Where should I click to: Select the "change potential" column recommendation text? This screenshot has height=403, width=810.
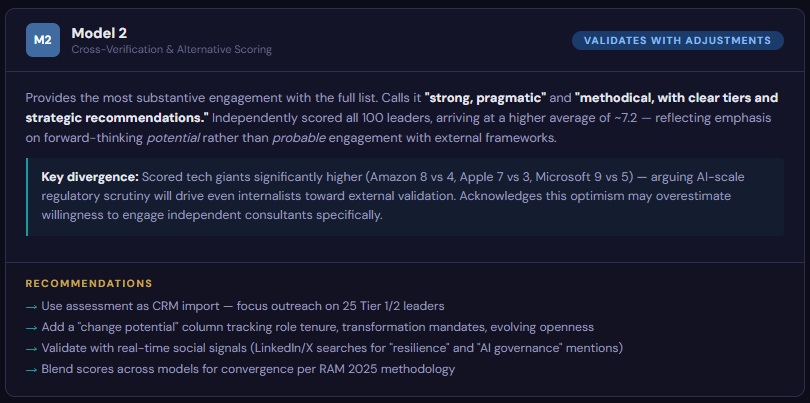click(x=304, y=326)
